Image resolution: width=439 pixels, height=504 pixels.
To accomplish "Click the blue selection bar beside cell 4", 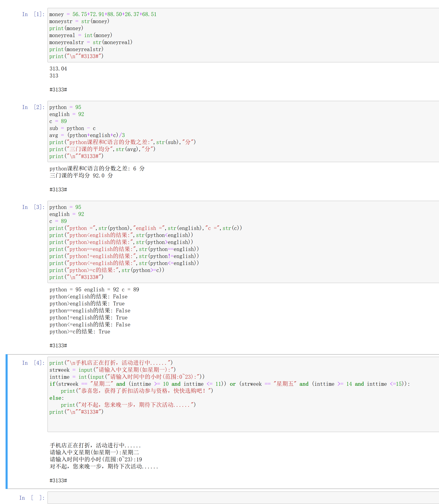I will coord(7,421).
